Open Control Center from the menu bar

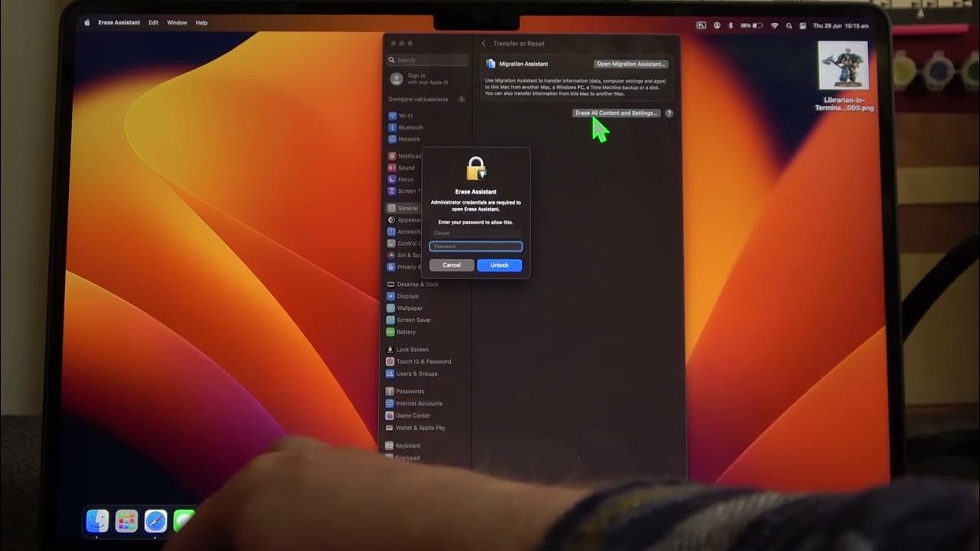802,24
